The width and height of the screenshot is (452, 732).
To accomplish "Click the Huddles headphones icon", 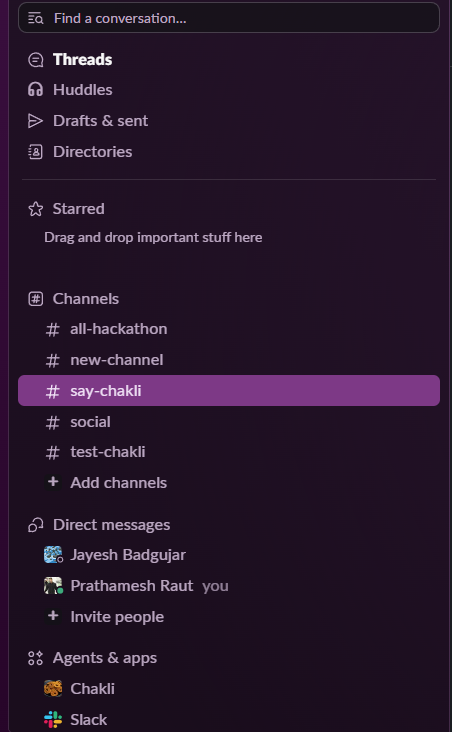I will [35, 90].
